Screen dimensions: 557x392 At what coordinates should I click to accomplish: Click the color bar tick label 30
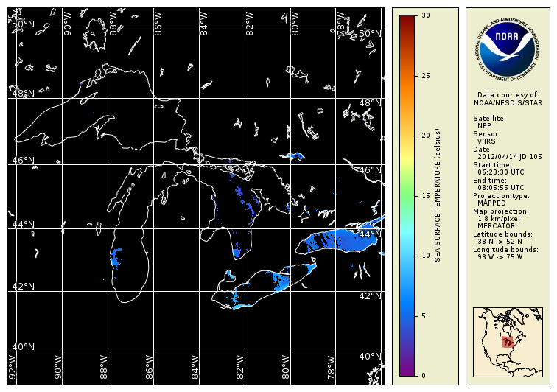426,15
